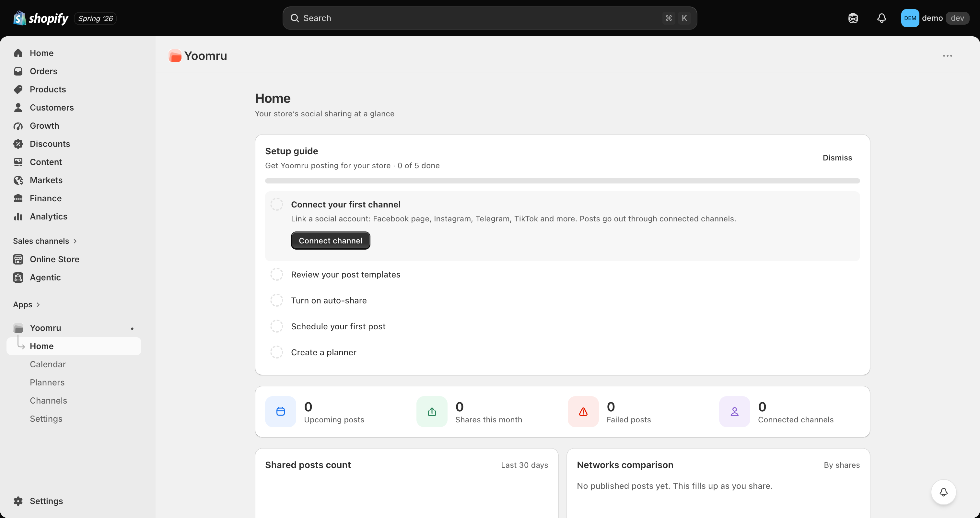This screenshot has height=518, width=980.
Task: Click the Failed posts warning icon
Action: click(x=583, y=411)
